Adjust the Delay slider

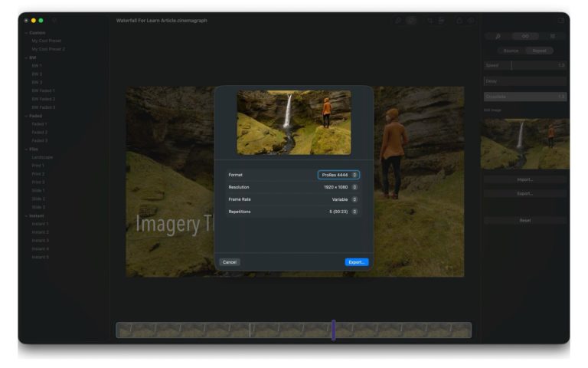click(x=525, y=81)
